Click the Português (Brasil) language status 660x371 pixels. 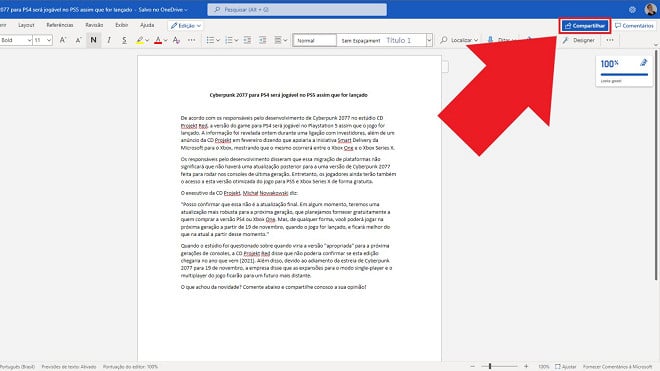[x=18, y=367]
